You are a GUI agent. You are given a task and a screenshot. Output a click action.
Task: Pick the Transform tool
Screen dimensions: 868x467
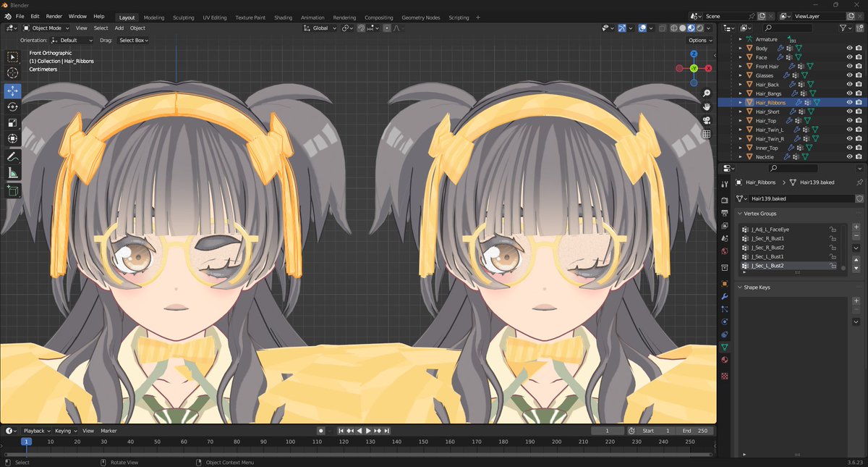click(12, 139)
